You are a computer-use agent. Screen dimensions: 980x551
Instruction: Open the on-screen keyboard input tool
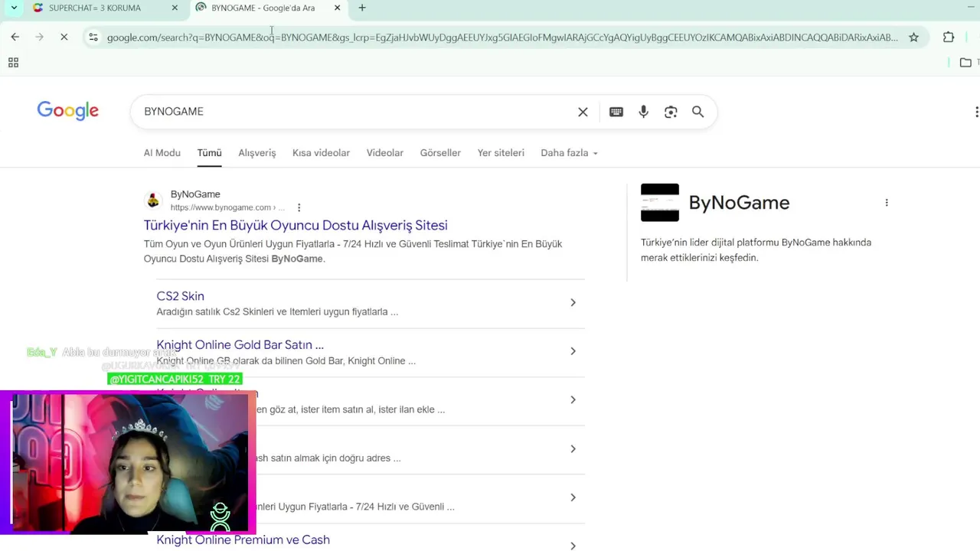click(x=616, y=112)
